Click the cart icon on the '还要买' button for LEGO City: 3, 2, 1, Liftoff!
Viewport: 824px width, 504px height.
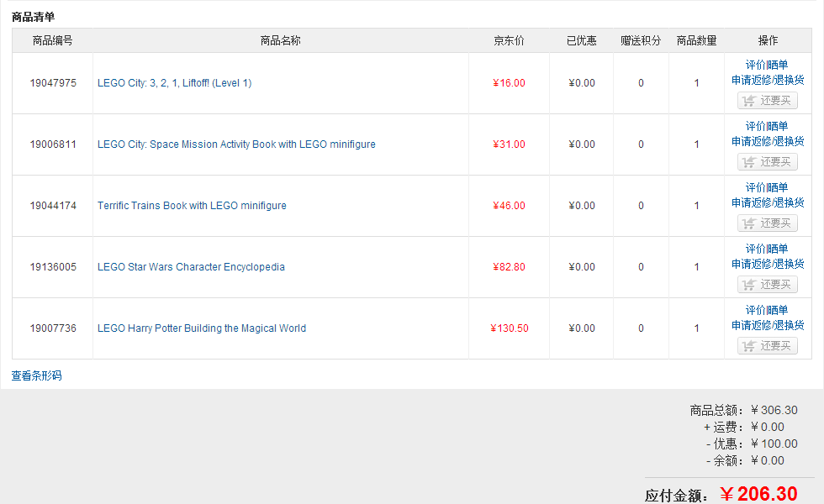[749, 100]
